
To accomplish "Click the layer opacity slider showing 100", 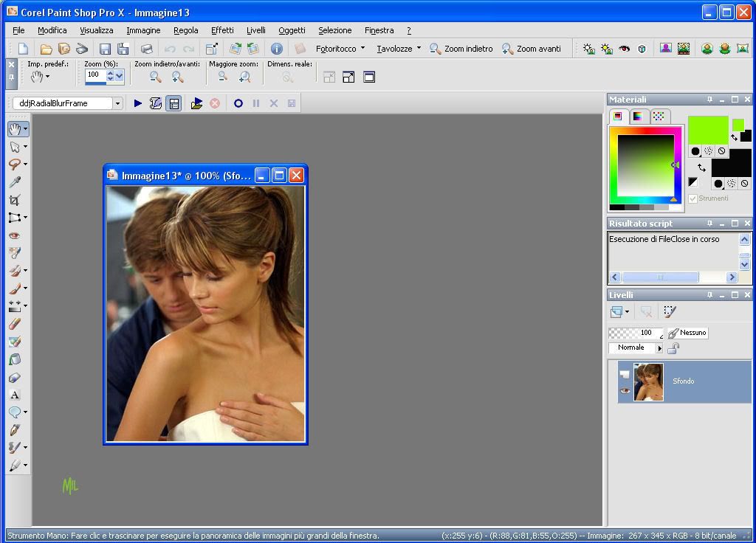I will (x=636, y=333).
